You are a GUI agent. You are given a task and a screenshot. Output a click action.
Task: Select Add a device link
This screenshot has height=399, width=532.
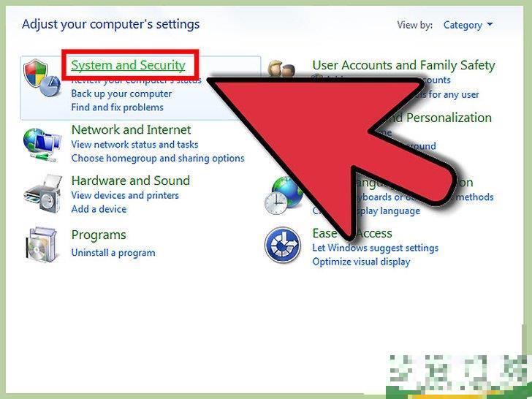click(x=99, y=209)
